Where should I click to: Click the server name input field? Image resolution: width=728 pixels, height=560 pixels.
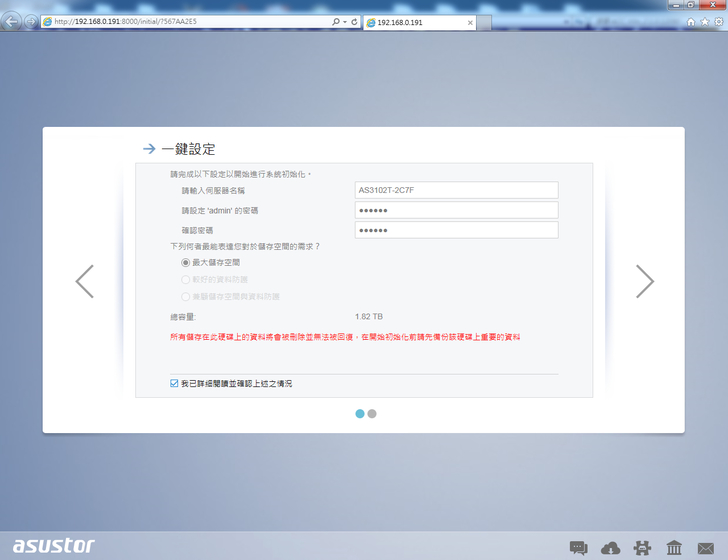tap(456, 190)
